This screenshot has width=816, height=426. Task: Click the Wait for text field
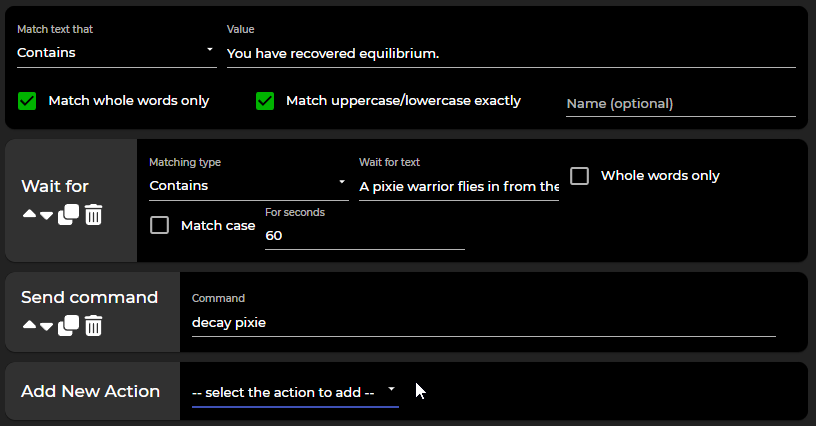(x=458, y=186)
